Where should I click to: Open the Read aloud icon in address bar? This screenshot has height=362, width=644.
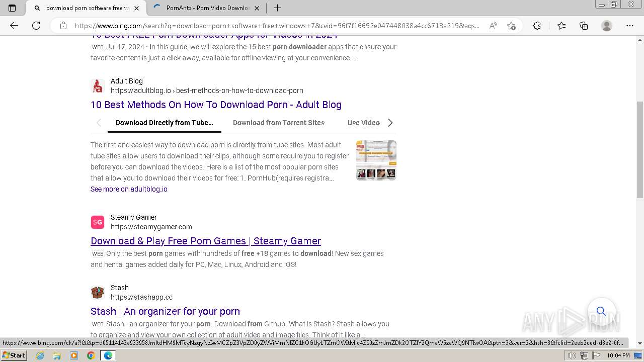(493, 26)
